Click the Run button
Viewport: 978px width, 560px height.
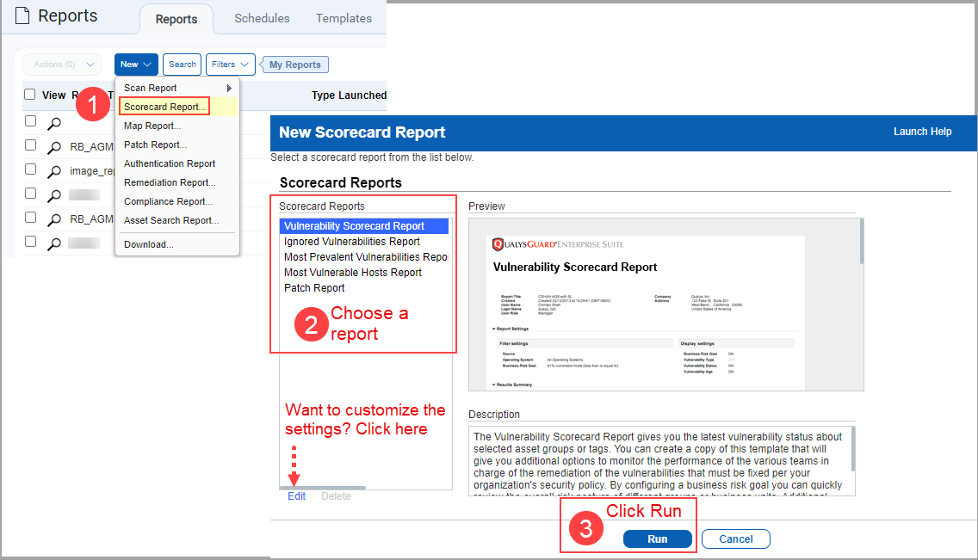[658, 538]
